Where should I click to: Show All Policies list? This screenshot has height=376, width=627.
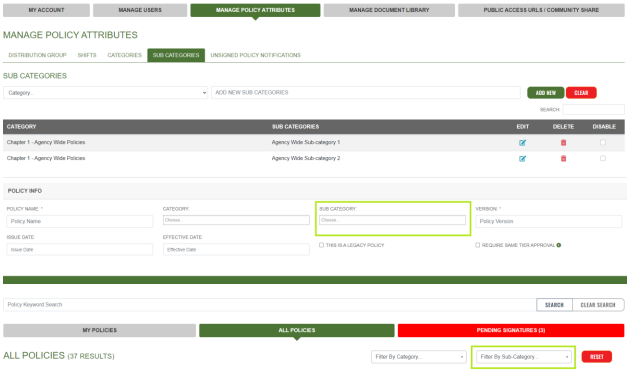click(297, 330)
